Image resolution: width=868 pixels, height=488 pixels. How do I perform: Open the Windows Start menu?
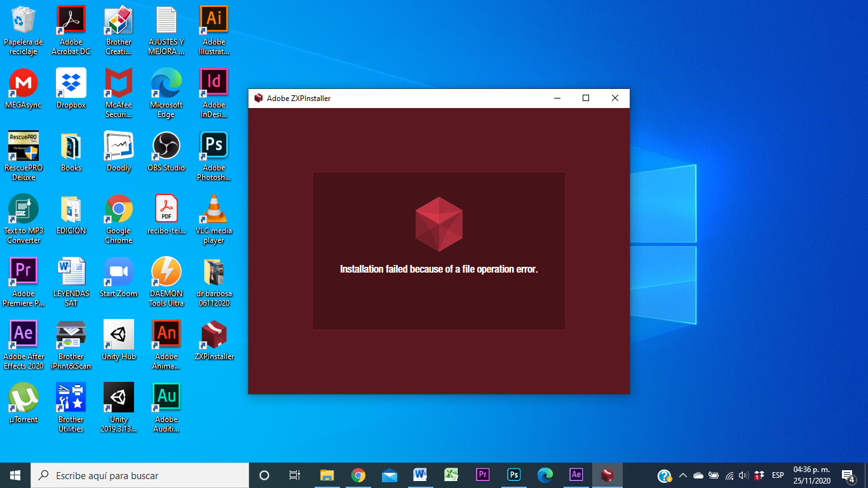pyautogui.click(x=15, y=475)
